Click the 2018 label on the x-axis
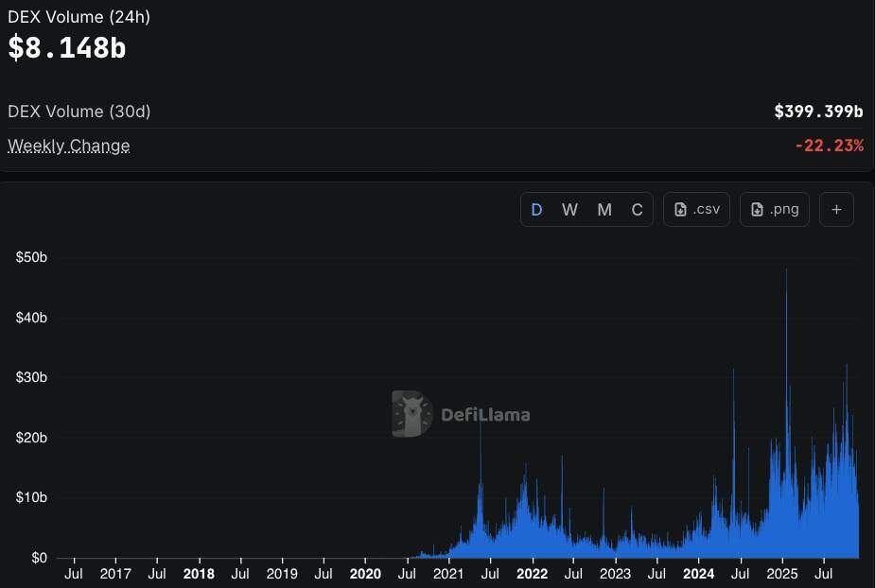Screen dimensions: 875x588 point(199,573)
